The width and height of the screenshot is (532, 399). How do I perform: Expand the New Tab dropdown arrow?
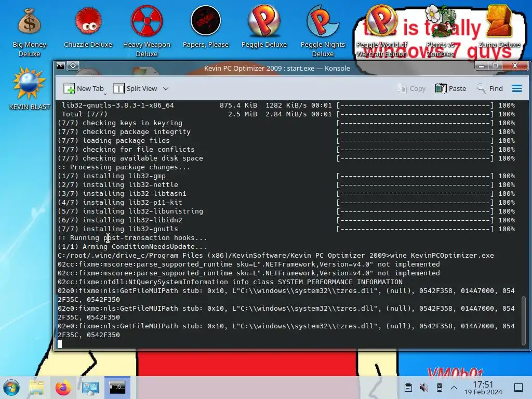click(105, 94)
